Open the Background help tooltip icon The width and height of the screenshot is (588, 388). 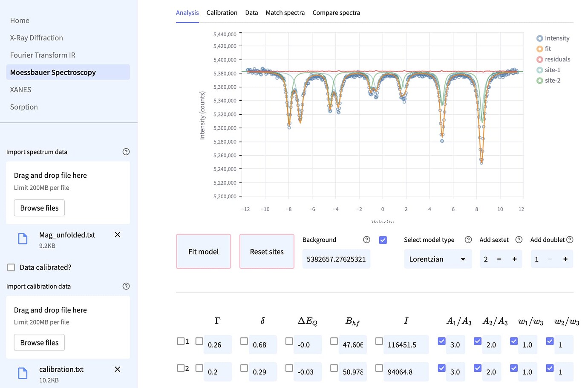[366, 240]
